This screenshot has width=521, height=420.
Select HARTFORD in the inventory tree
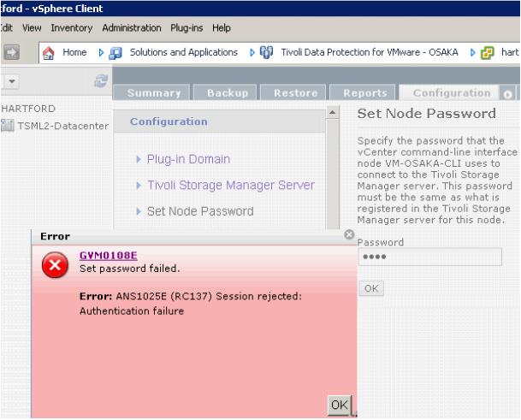[28, 109]
